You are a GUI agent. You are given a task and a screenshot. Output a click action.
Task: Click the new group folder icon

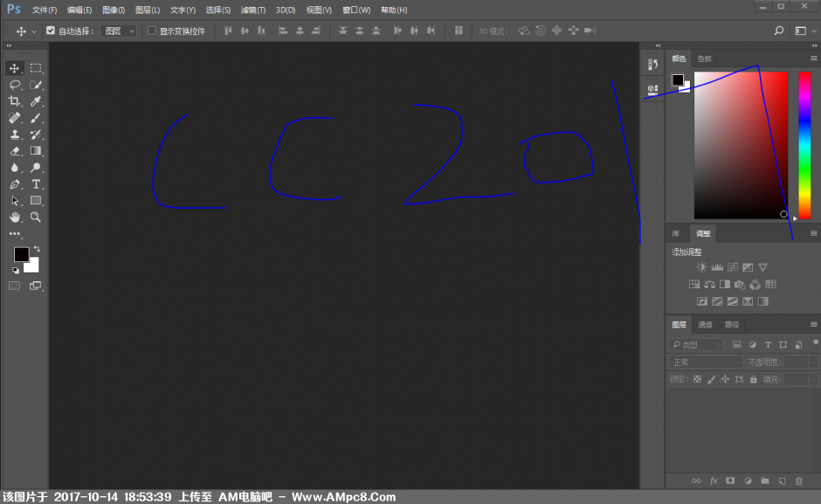765,481
